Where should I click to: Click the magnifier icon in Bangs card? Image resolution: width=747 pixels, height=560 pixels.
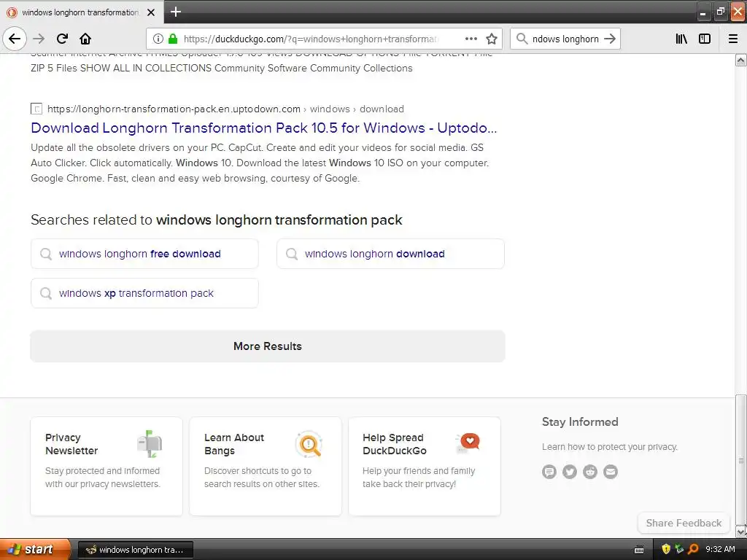click(309, 444)
